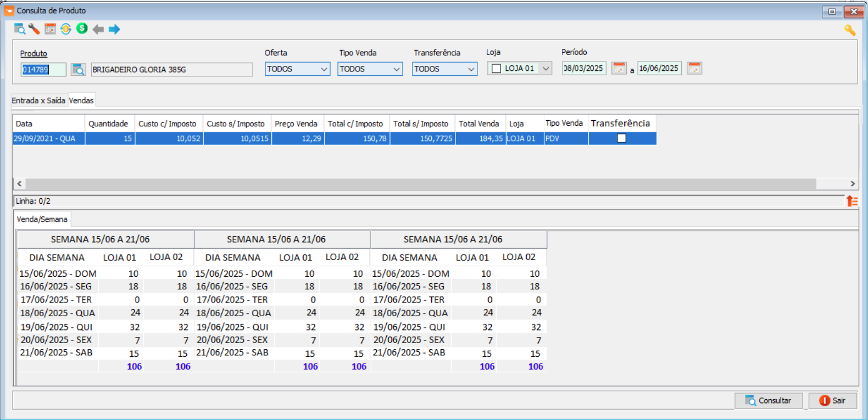Click the red sort icon beside Linha bar
868x420 pixels.
(852, 201)
